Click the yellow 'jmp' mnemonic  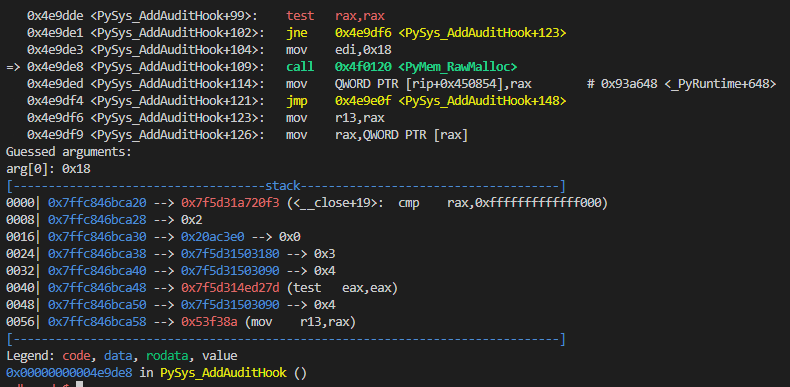(x=296, y=101)
